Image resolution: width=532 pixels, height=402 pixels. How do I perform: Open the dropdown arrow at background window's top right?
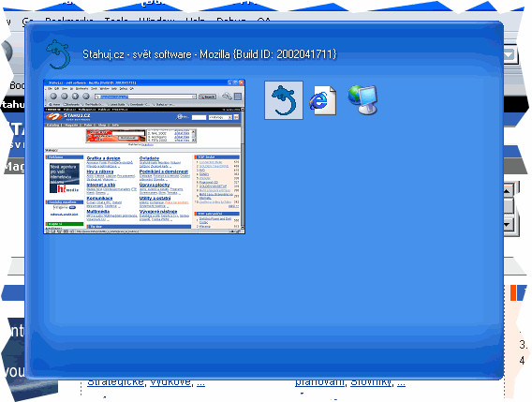pos(510,54)
